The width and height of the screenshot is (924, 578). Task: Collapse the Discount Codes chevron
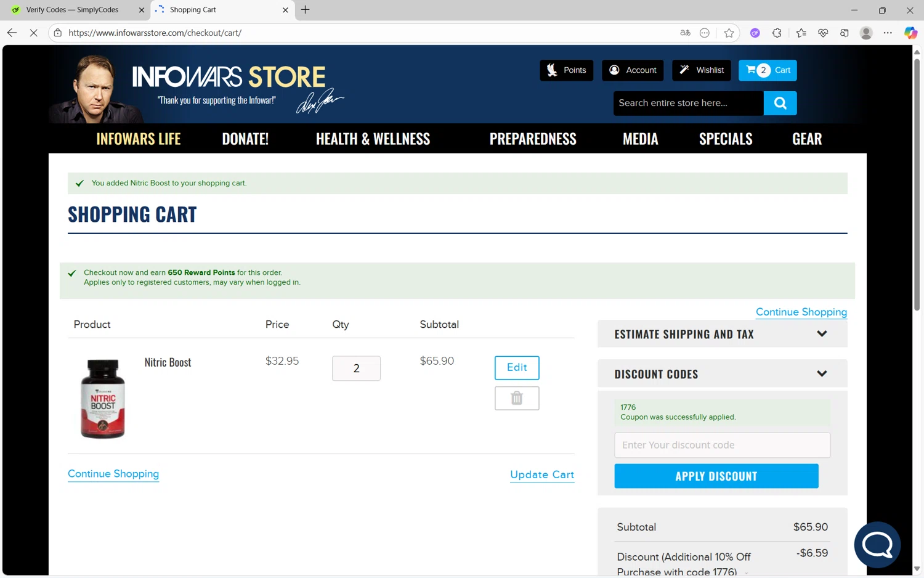822,374
